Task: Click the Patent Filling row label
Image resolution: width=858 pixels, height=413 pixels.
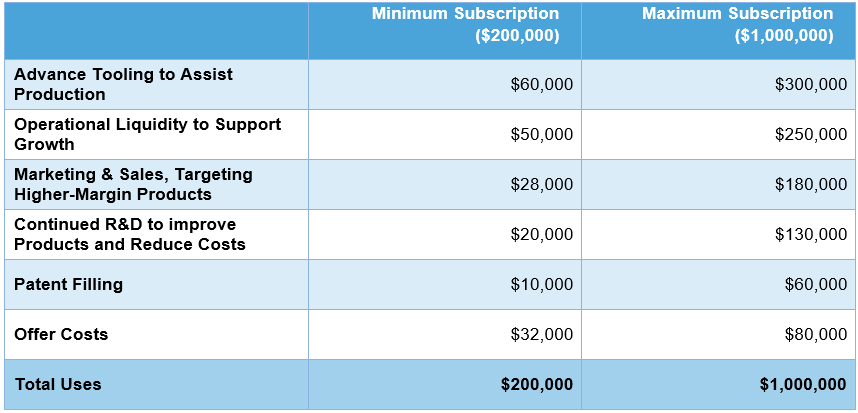Action: (68, 284)
